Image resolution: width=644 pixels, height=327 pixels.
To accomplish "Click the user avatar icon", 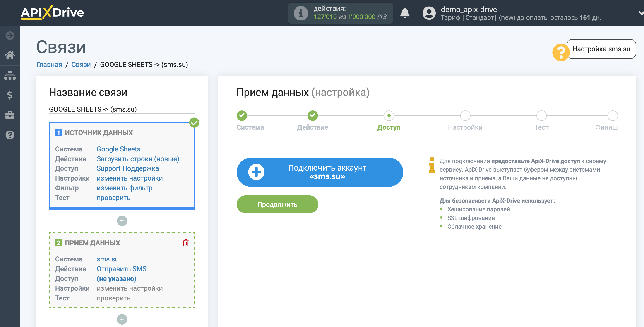I will 429,13.
